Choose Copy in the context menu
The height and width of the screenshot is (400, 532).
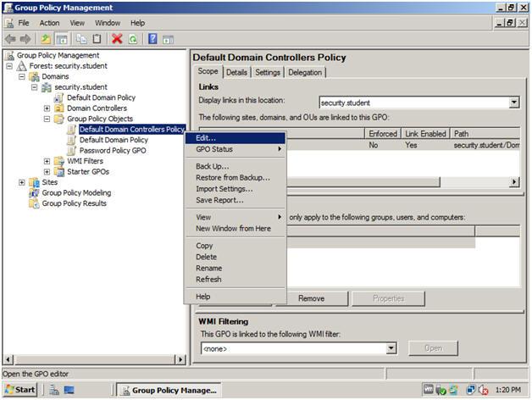coord(236,246)
